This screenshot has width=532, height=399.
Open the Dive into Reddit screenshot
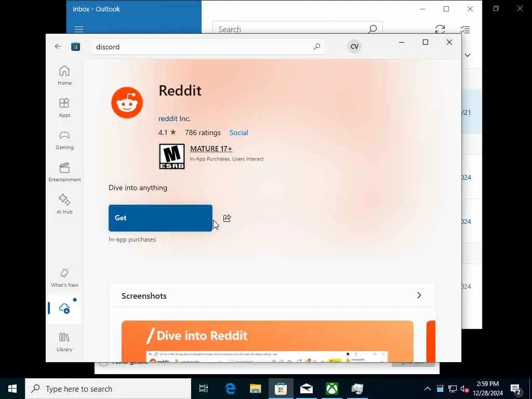(x=268, y=341)
